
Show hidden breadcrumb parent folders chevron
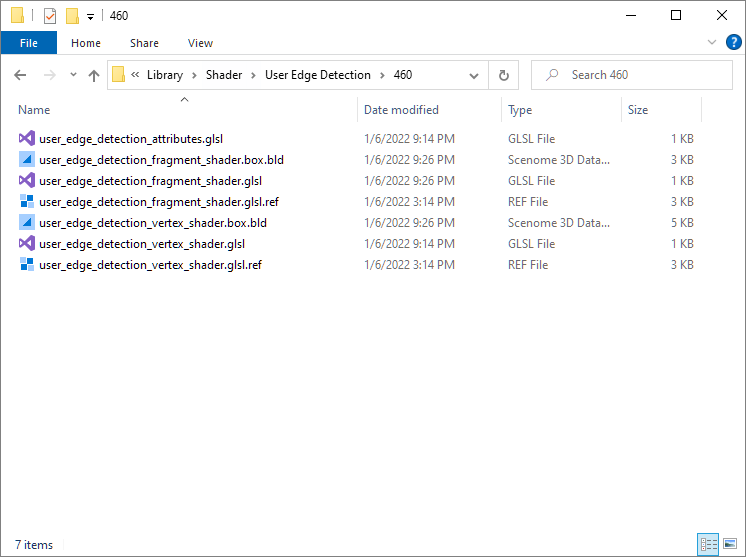tap(135, 75)
